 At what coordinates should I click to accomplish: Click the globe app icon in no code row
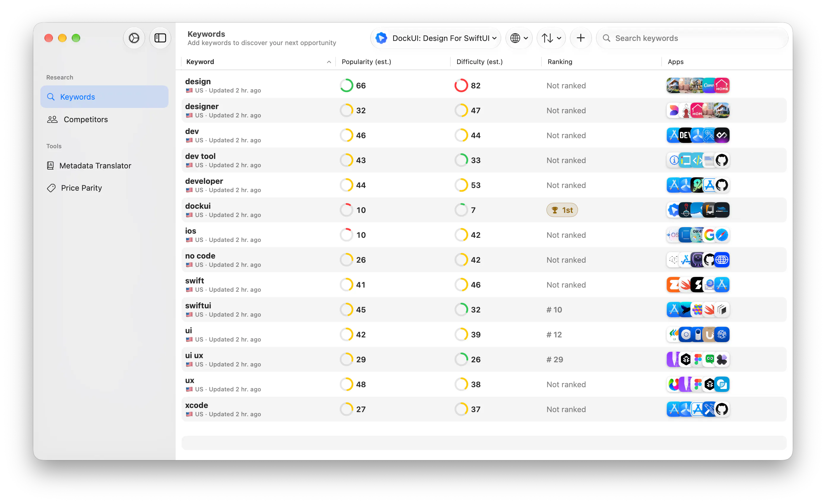pyautogui.click(x=722, y=259)
